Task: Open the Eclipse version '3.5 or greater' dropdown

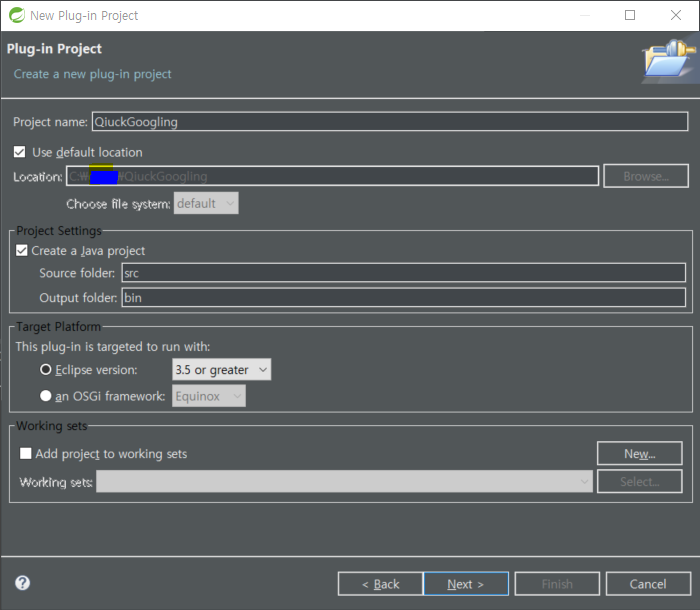Action: click(x=221, y=370)
